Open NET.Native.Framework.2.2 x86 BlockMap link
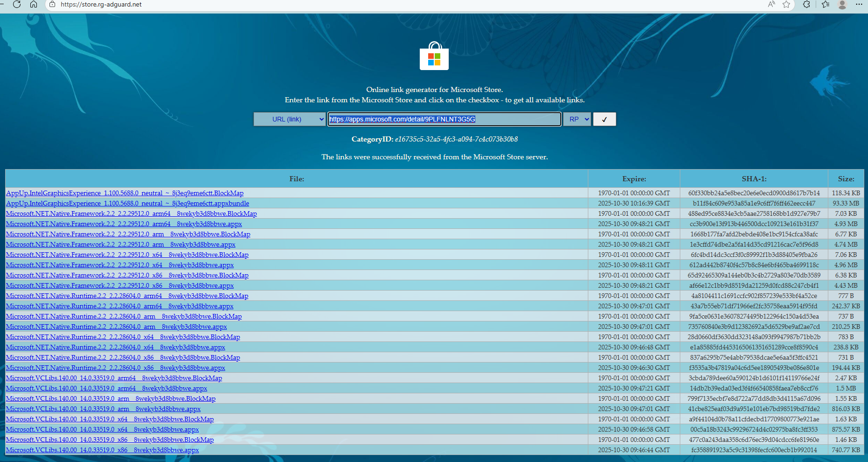Screen dimensions: 868x462 [127, 275]
